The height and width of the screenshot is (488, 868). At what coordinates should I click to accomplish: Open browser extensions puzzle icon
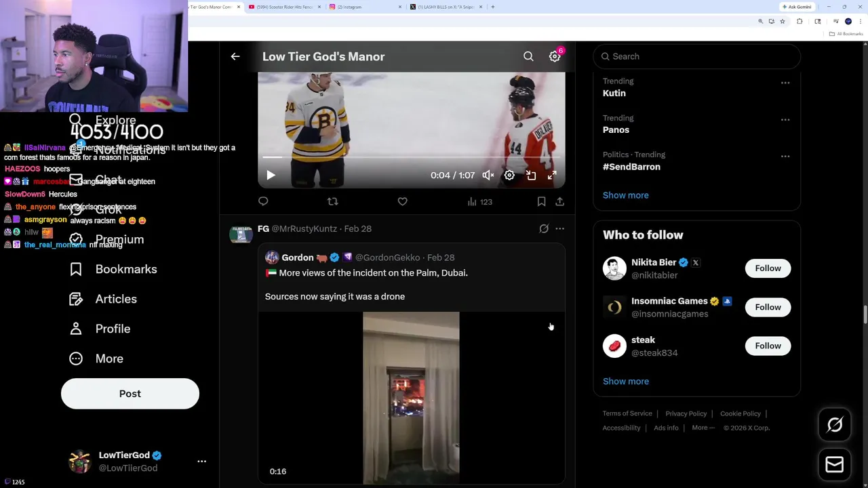[x=800, y=22]
